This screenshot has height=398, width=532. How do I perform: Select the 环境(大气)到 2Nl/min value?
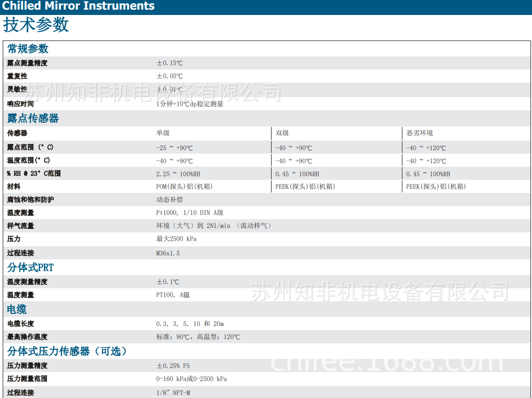(214, 226)
